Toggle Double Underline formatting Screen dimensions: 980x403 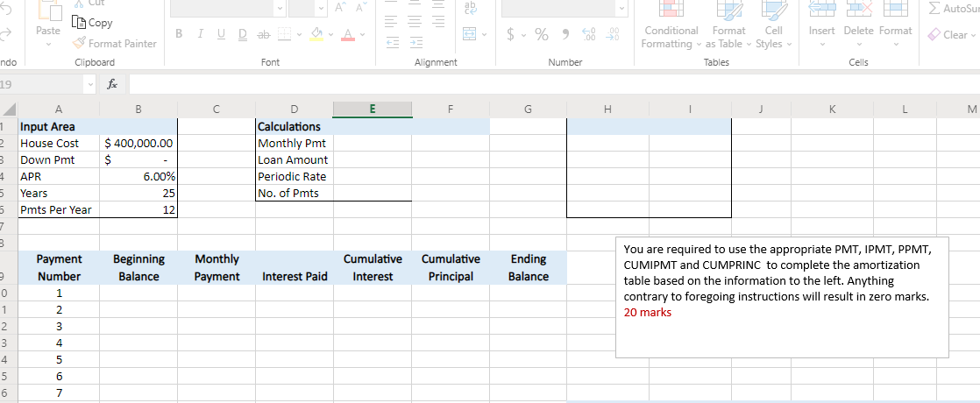tap(243, 33)
